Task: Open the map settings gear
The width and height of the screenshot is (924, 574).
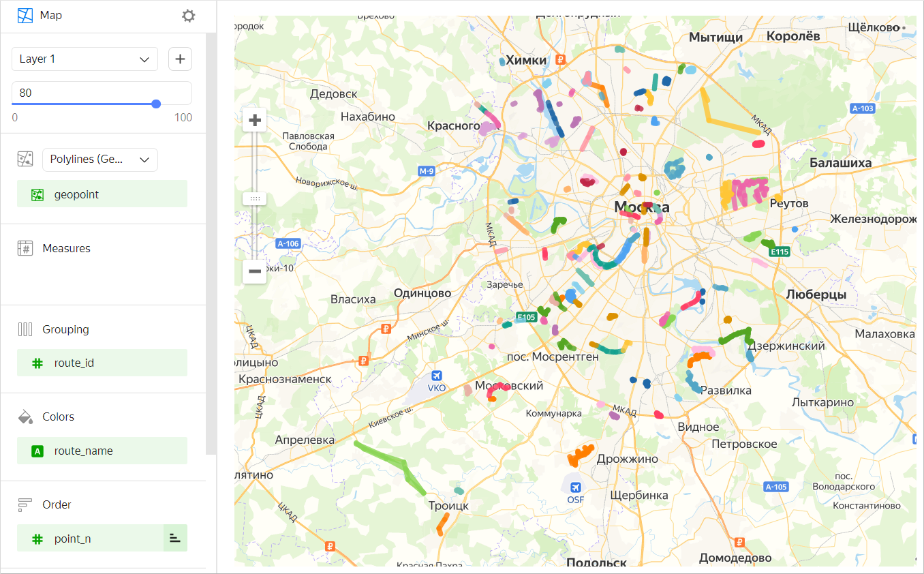Action: point(188,15)
